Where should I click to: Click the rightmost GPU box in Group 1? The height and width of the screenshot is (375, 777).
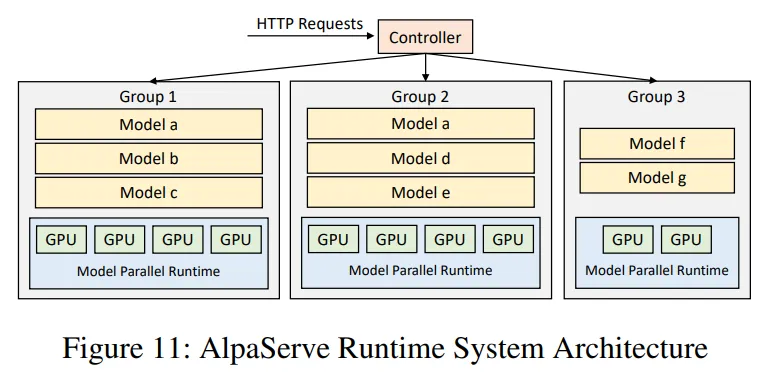click(236, 240)
